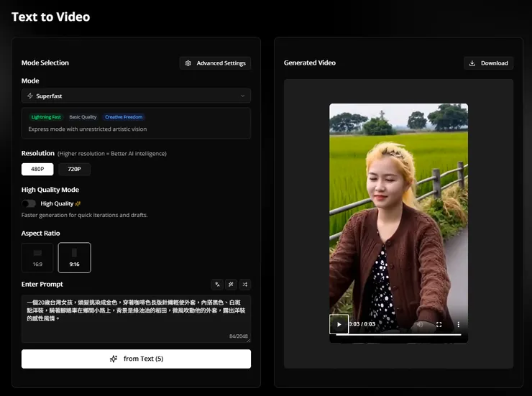
Task: Play the generated video
Action: pyautogui.click(x=339, y=324)
